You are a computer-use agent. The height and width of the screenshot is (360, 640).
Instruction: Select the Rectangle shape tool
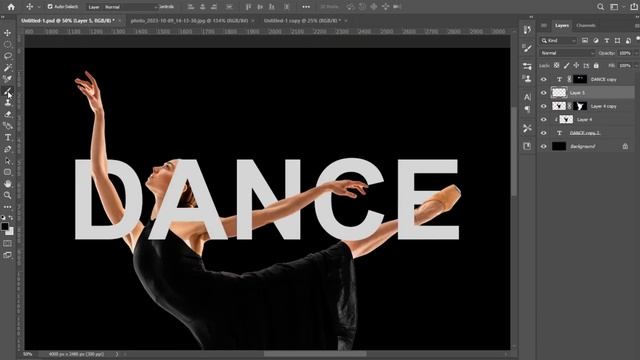[7, 172]
